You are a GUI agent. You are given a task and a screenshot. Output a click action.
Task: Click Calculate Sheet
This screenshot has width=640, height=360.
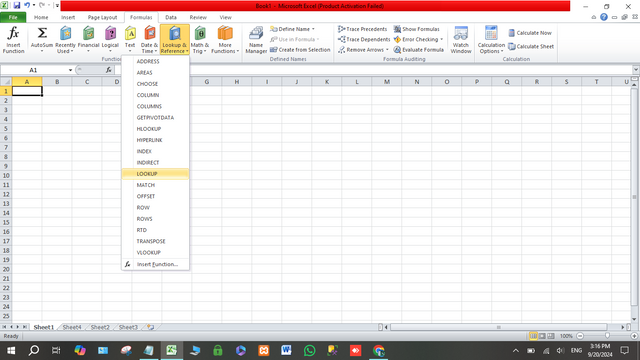(531, 47)
